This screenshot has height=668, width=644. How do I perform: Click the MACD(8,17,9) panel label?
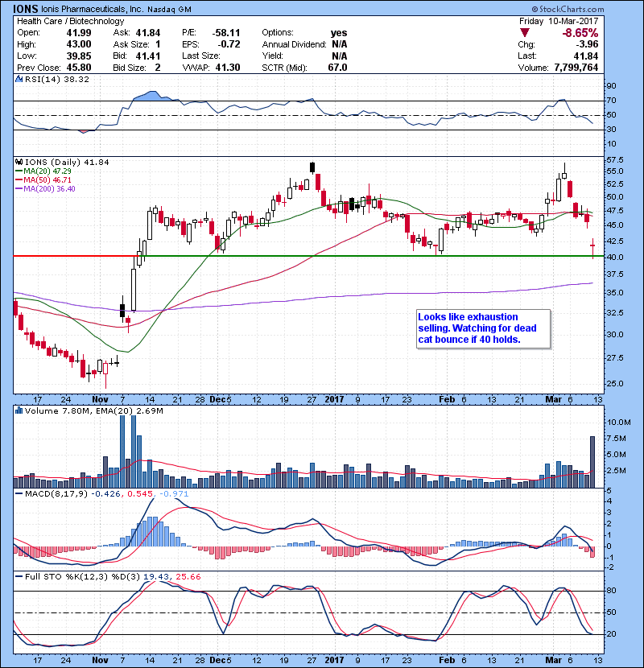click(56, 494)
